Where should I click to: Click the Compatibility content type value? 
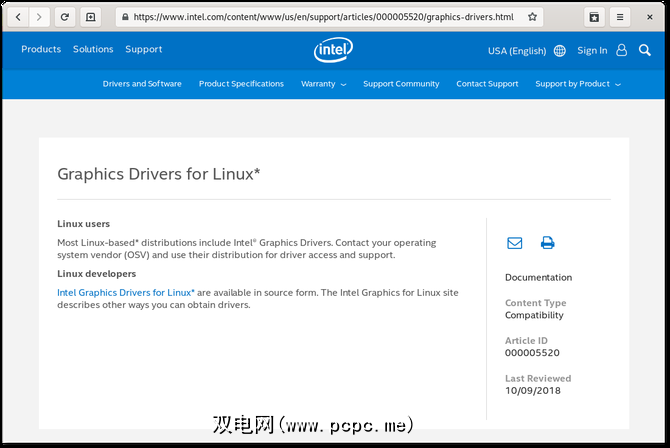click(534, 315)
